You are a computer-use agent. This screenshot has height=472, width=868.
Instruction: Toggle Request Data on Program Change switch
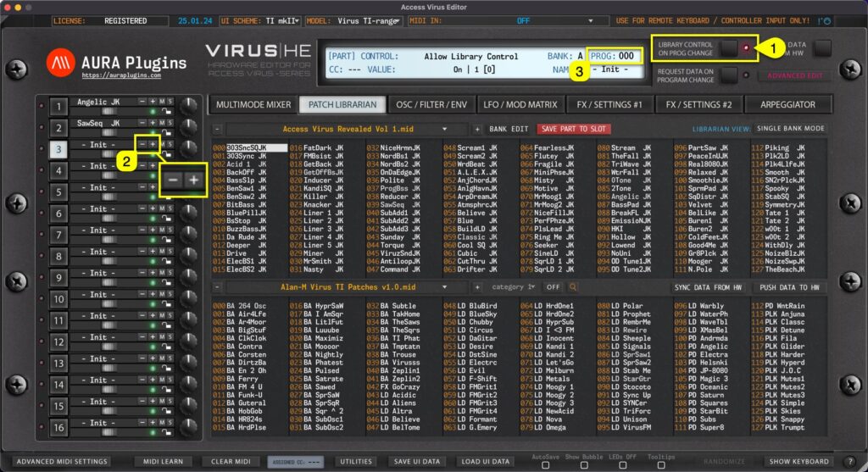click(730, 75)
